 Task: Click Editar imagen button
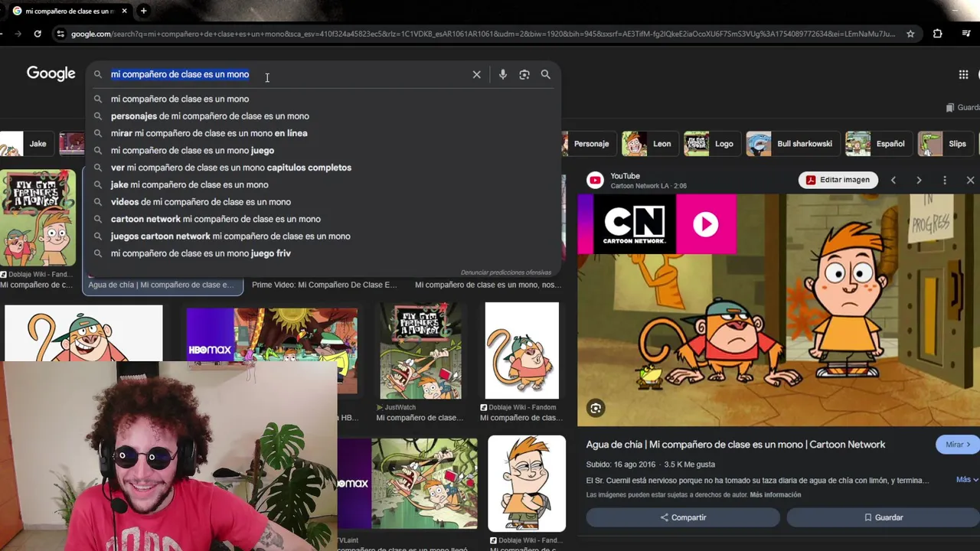[838, 180]
